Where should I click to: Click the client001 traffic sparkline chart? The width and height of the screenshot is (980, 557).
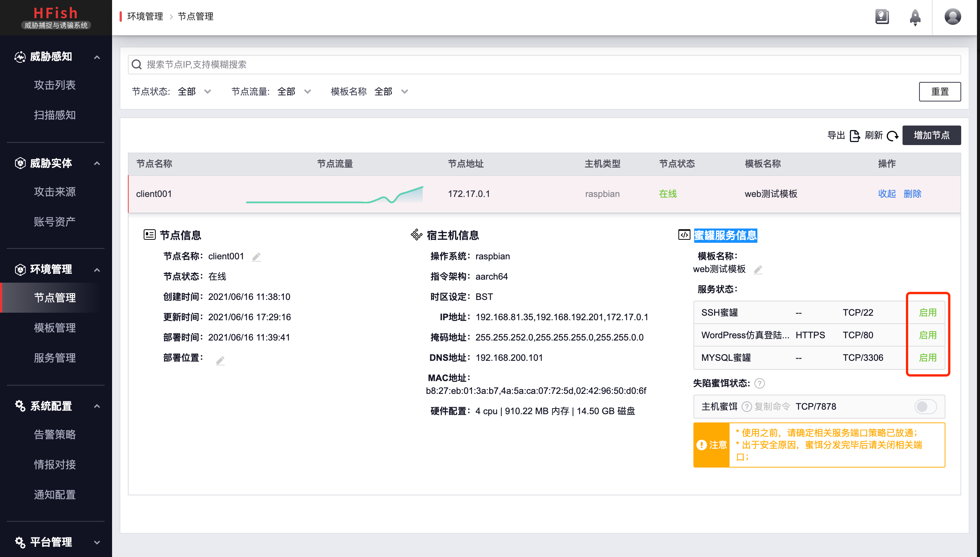tap(334, 194)
